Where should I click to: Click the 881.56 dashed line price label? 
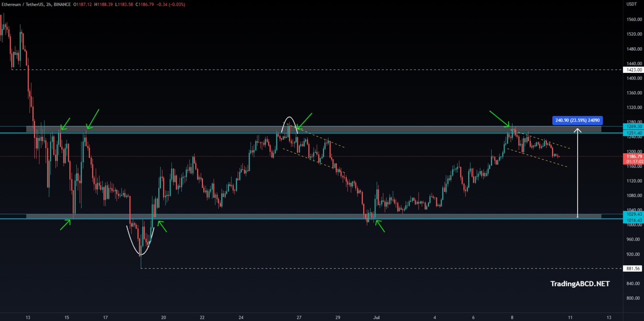pos(633,268)
